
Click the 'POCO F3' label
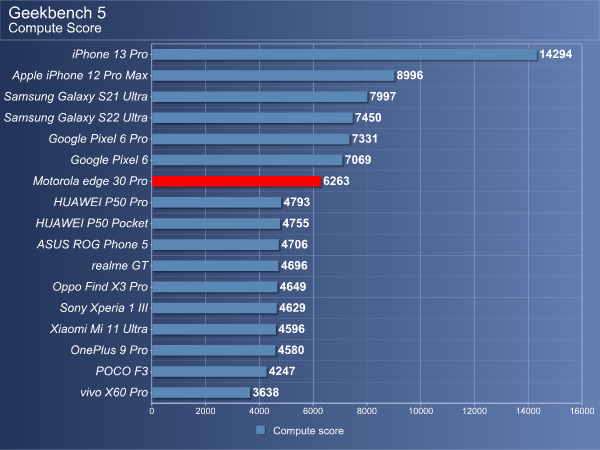pyautogui.click(x=122, y=371)
